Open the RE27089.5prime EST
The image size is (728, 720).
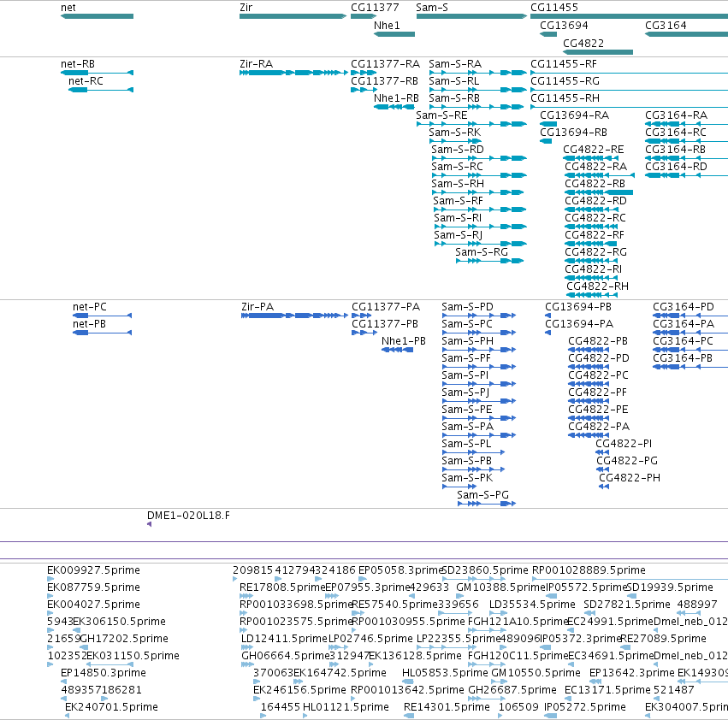(x=626, y=647)
